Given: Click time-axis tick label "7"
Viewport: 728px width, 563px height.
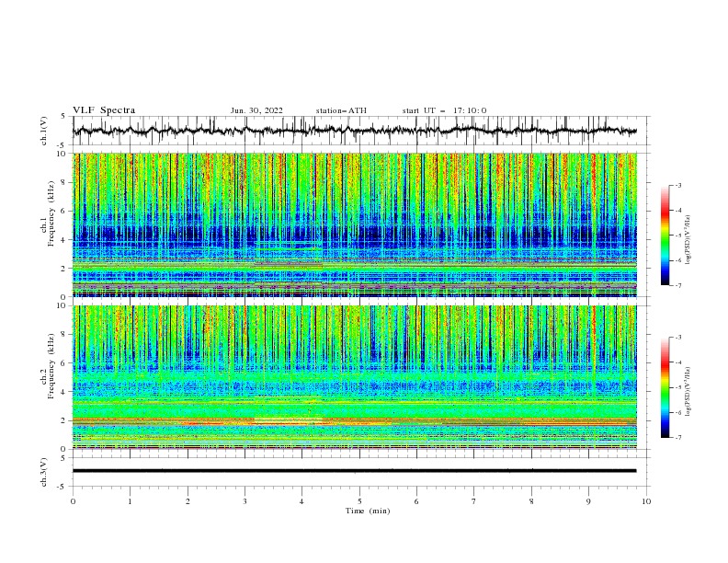Looking at the screenshot, I should click(x=474, y=501).
